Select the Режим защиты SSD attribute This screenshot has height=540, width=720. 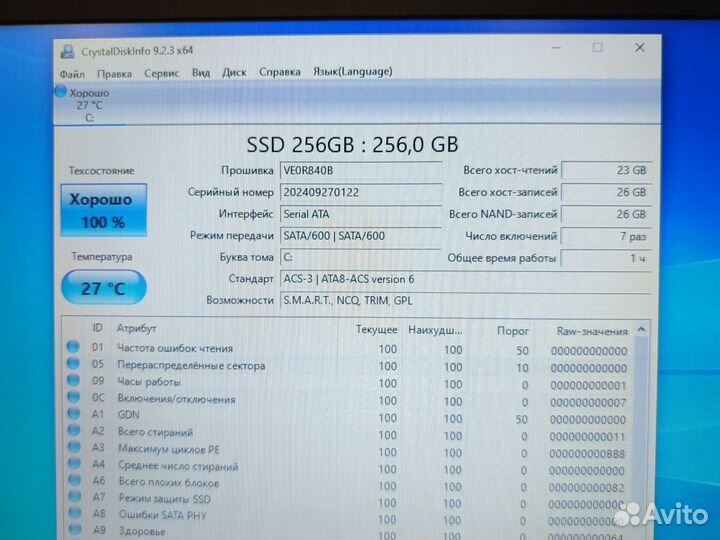(165, 499)
